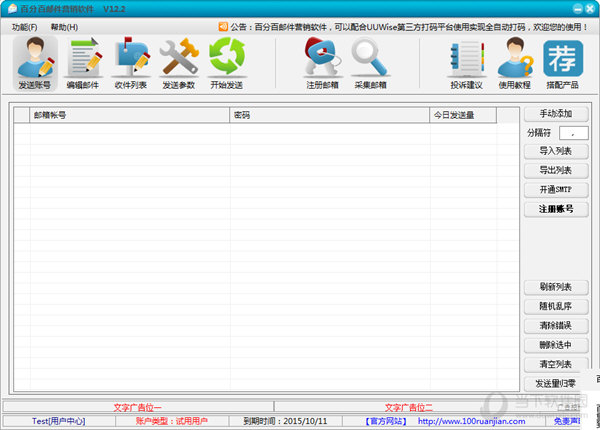Open the 注册邮箱 register mailbox icon
The height and width of the screenshot is (430, 600).
click(x=323, y=62)
